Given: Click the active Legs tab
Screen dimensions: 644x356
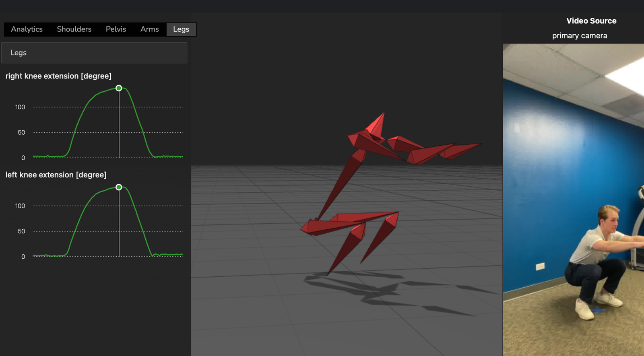Looking at the screenshot, I should (181, 29).
